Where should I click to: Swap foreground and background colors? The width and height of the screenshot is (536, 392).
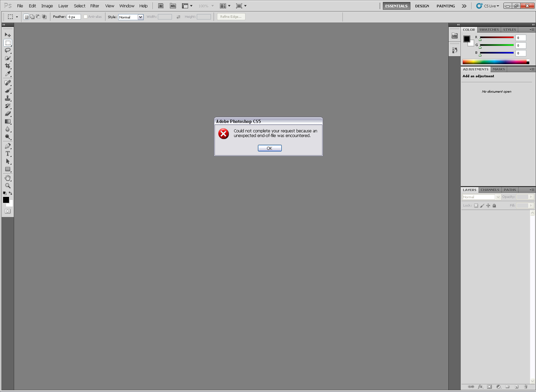[x=10, y=193]
